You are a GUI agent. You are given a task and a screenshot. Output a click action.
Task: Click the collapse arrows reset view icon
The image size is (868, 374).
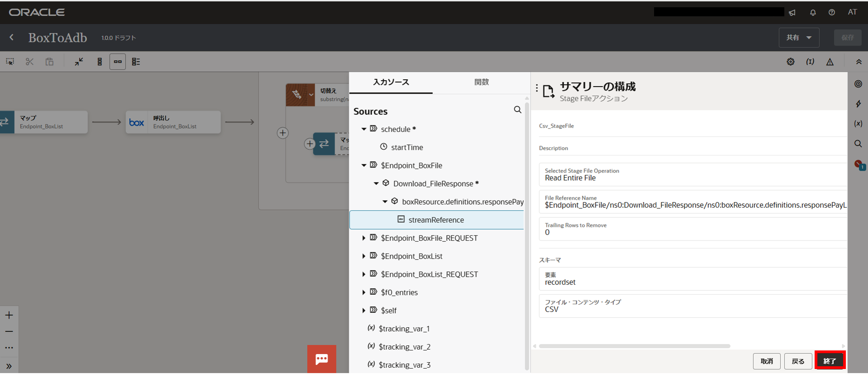(79, 62)
